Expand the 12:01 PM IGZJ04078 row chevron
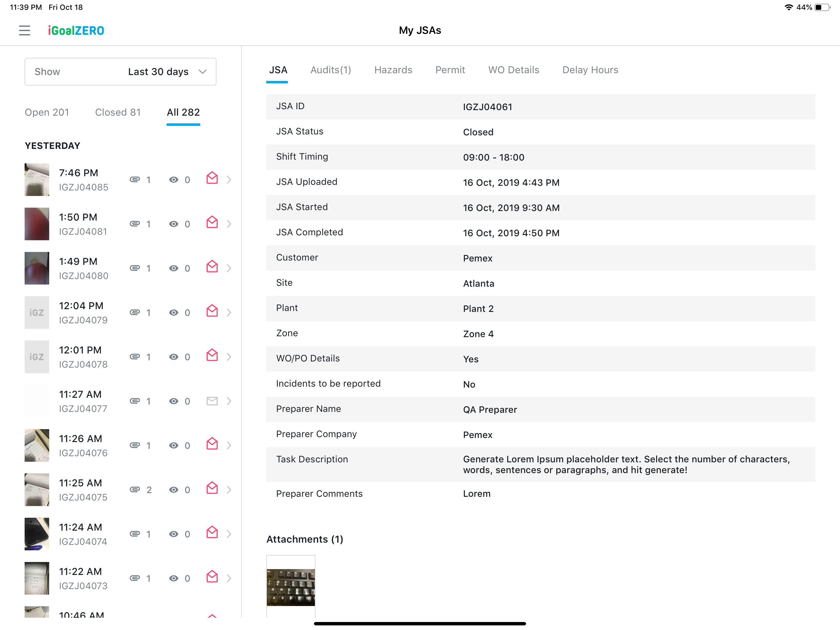 coord(229,357)
